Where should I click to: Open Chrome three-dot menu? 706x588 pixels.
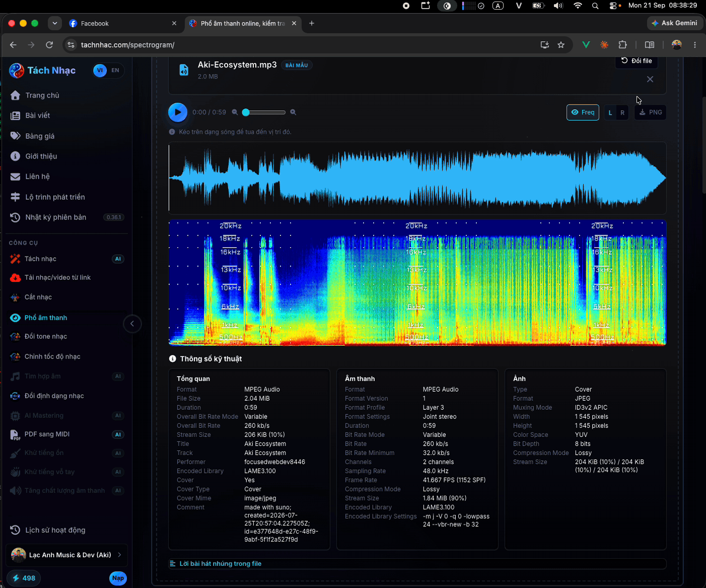[x=695, y=45]
